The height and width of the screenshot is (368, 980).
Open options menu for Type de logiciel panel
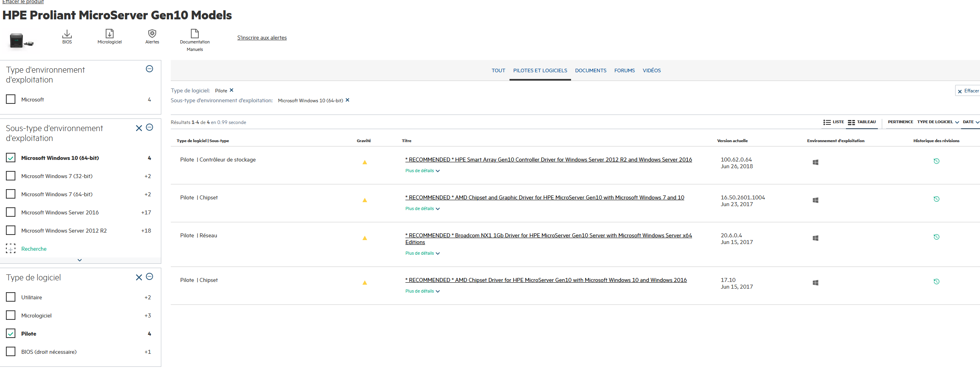coord(149,276)
